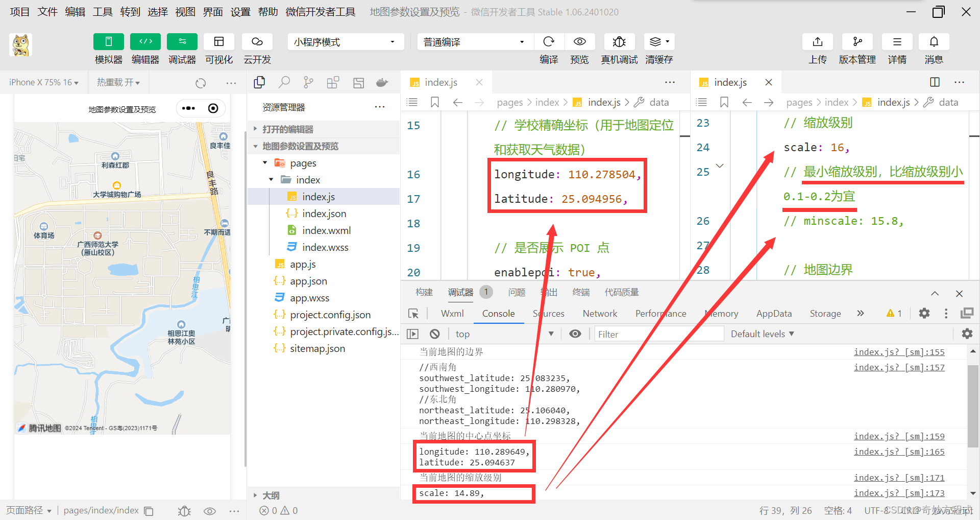Switch to the Storage devtools tab
Viewport: 980px width, 520px height.
click(x=825, y=314)
